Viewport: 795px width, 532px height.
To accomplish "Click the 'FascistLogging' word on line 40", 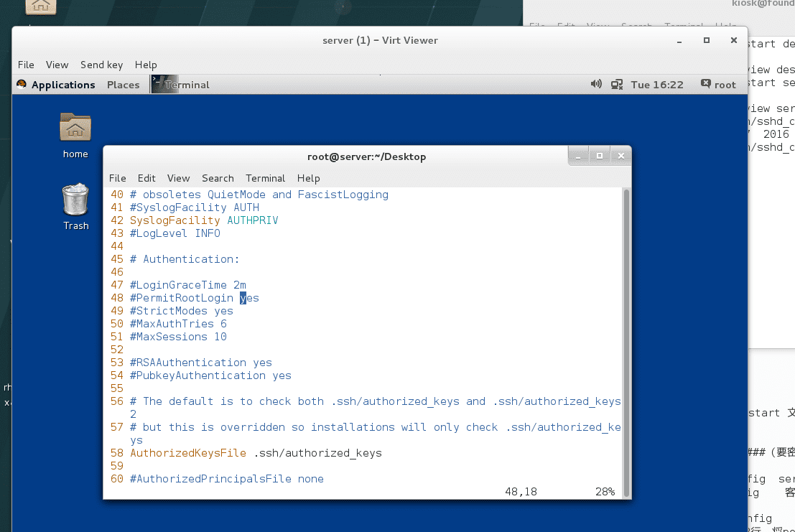I will tap(343, 195).
